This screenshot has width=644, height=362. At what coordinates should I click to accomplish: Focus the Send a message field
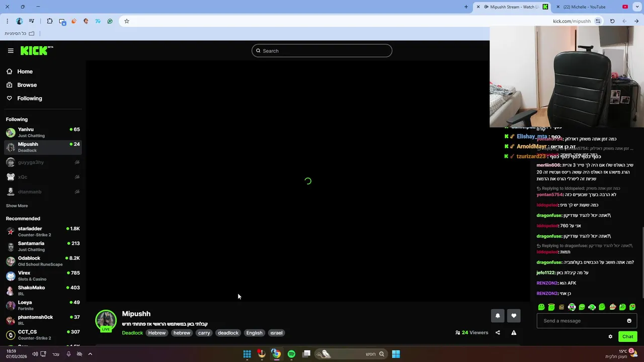pyautogui.click(x=587, y=321)
